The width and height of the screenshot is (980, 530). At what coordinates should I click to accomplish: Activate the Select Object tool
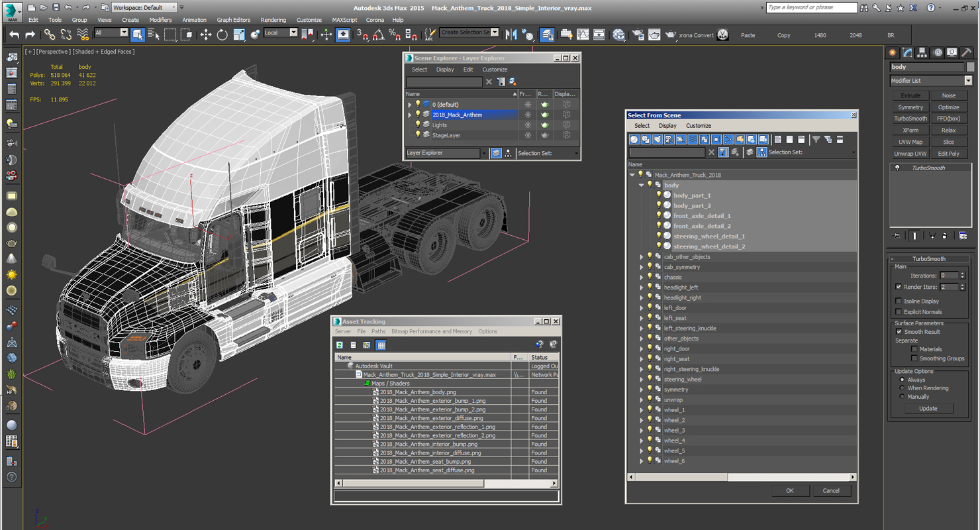138,35
